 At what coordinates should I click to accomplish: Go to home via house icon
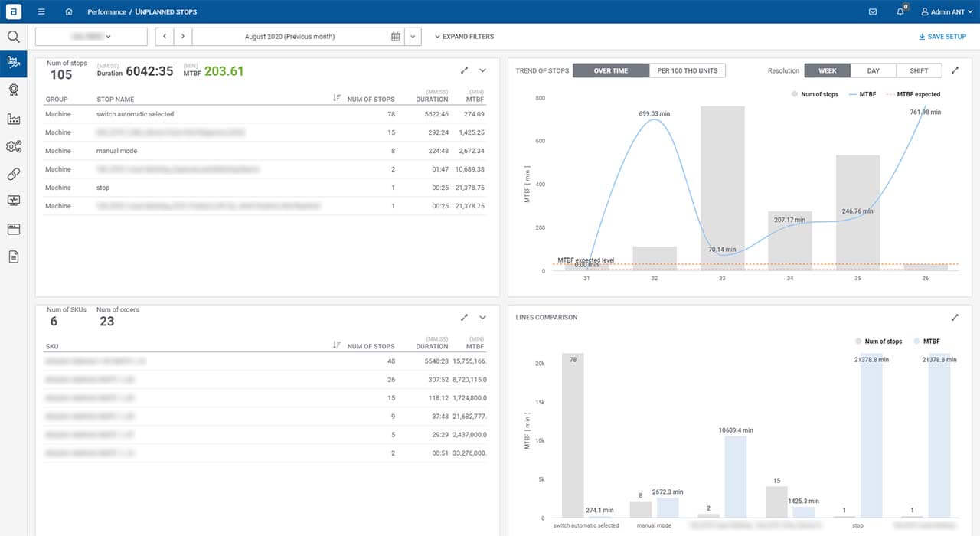point(70,11)
